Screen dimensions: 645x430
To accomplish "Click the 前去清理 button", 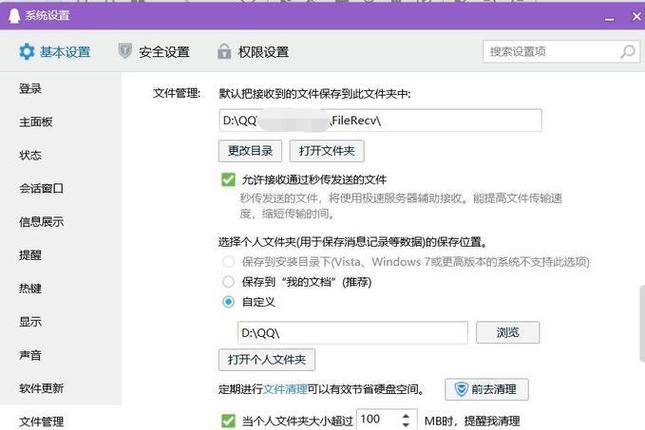I will pyautogui.click(x=487, y=389).
